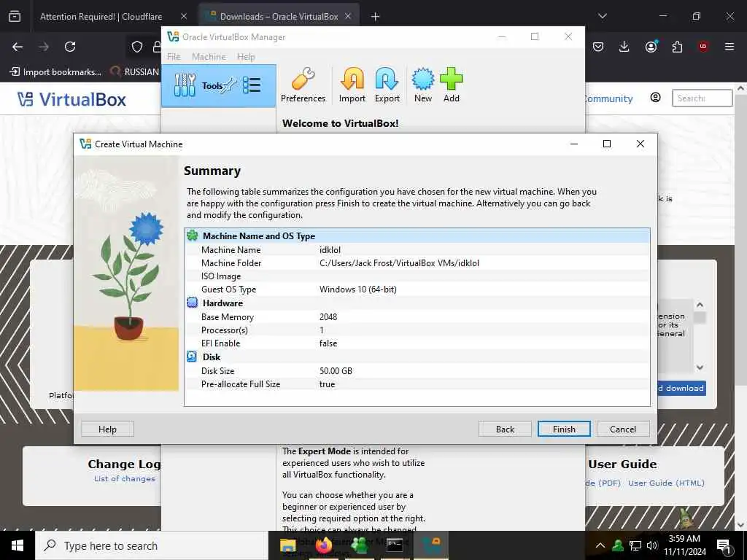747x560 pixels.
Task: Click the license box scroll up arrow
Action: click(700, 305)
